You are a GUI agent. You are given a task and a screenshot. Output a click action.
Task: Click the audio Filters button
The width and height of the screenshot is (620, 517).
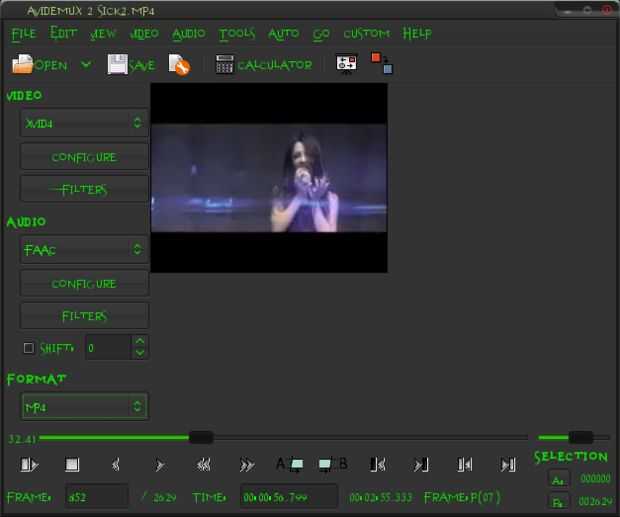84,316
